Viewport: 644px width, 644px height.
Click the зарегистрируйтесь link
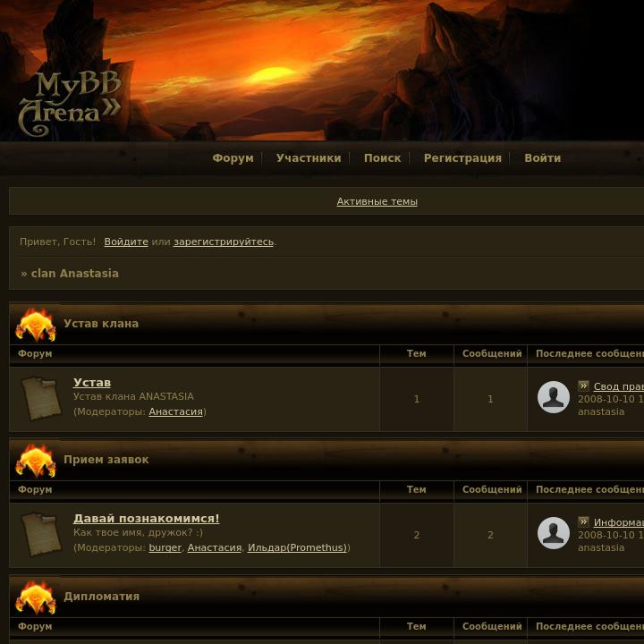point(224,241)
